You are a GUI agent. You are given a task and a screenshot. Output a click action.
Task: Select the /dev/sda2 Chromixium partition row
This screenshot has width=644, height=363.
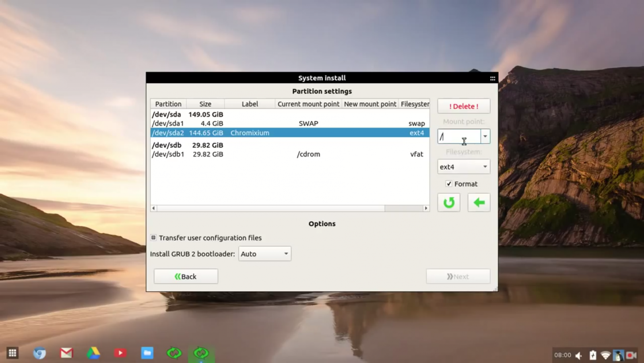290,133
